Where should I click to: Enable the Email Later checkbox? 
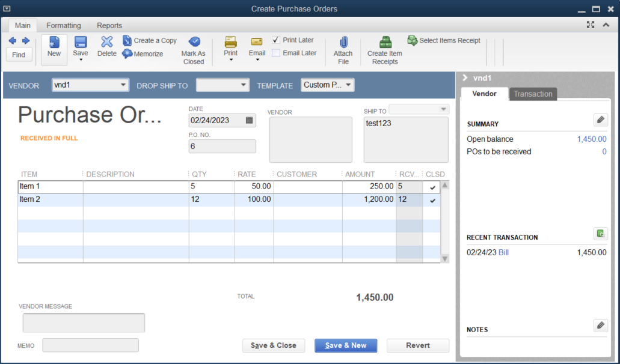coord(277,52)
